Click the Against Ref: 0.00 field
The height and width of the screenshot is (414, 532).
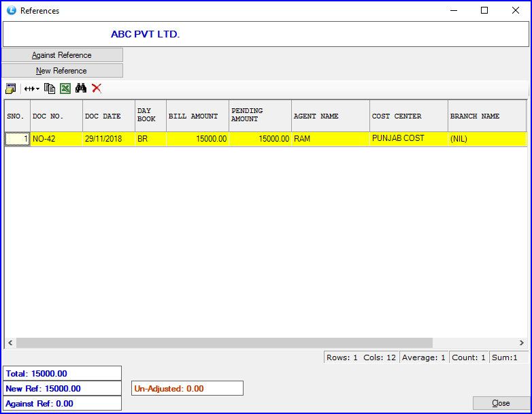[x=62, y=404]
